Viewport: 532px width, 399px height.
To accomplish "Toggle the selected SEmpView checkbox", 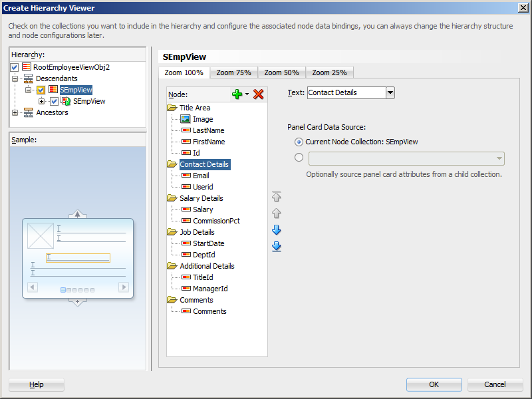I will click(x=41, y=90).
